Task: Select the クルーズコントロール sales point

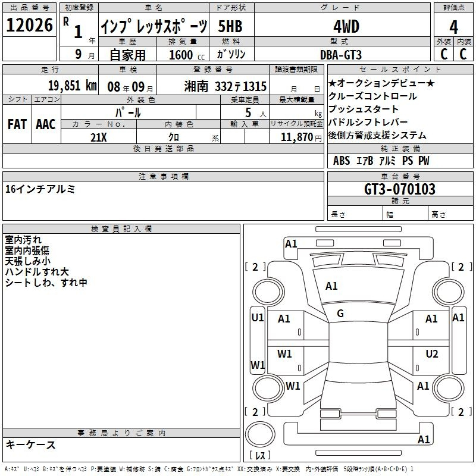Action: 372,96
